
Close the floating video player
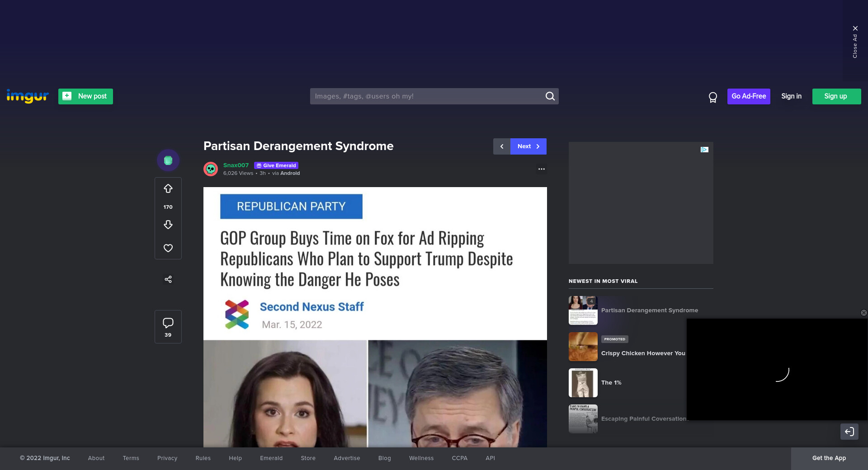(863, 313)
